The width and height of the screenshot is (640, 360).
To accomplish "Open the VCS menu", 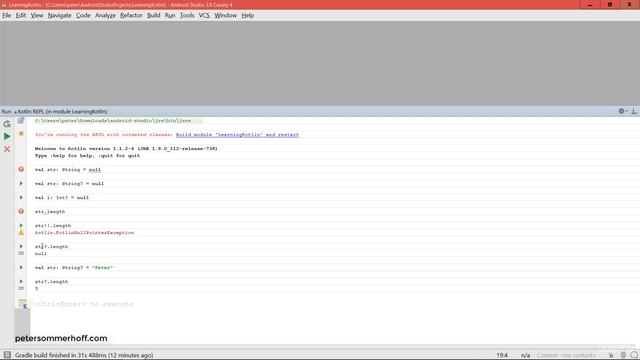I will point(204,15).
